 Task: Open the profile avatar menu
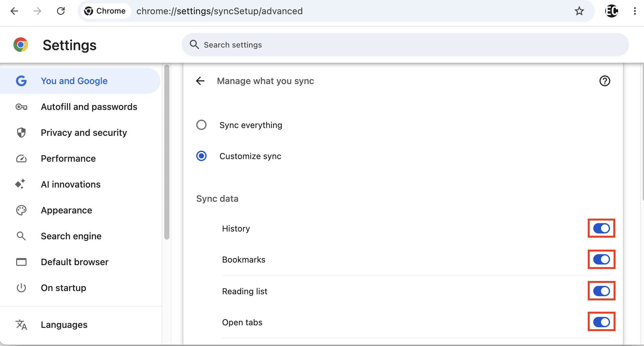[612, 11]
